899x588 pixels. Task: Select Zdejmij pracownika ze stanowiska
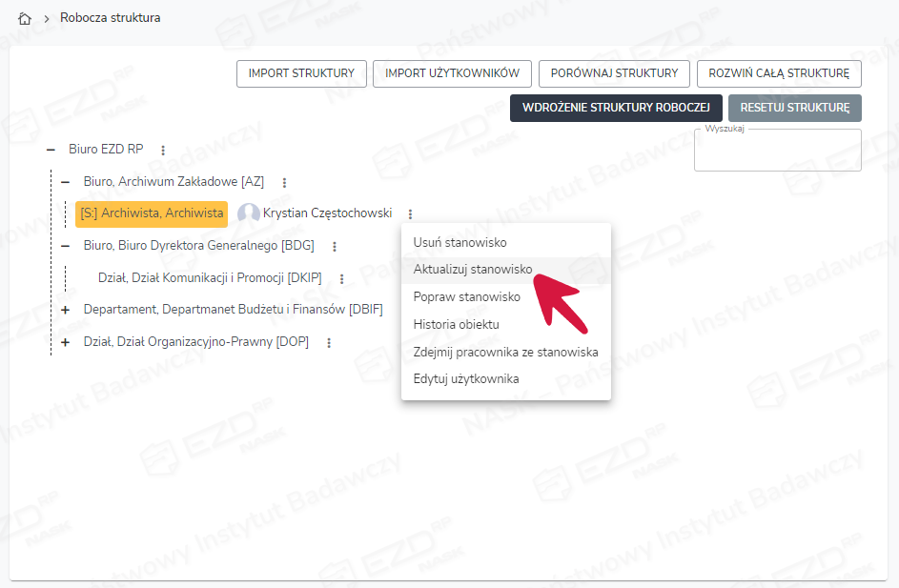(505, 352)
